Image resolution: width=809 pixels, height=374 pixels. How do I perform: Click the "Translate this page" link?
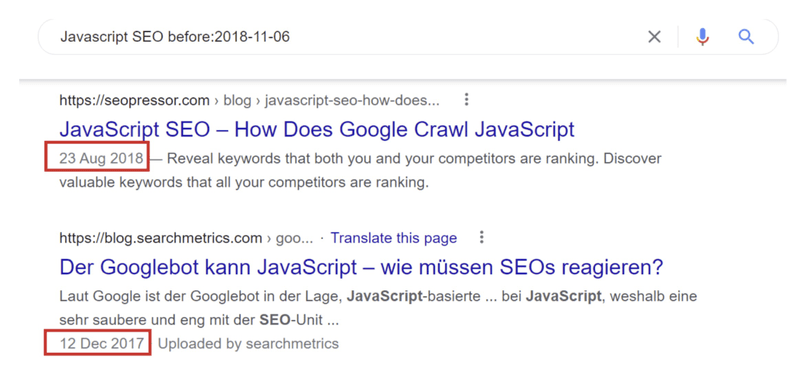click(394, 238)
